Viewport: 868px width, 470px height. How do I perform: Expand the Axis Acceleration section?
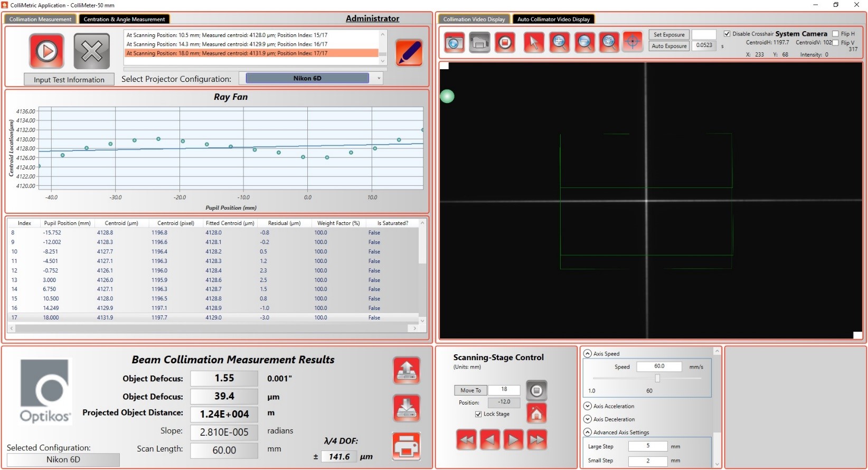pos(587,406)
